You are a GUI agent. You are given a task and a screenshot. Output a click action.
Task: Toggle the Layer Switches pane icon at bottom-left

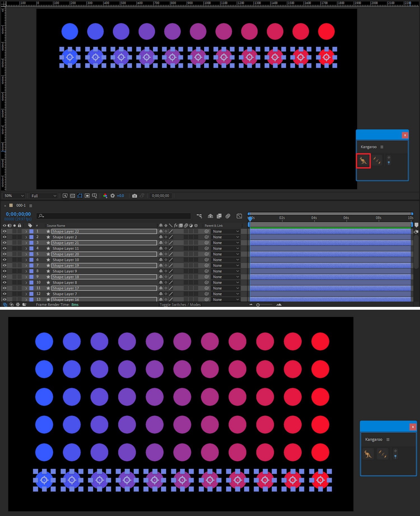pyautogui.click(x=5, y=305)
